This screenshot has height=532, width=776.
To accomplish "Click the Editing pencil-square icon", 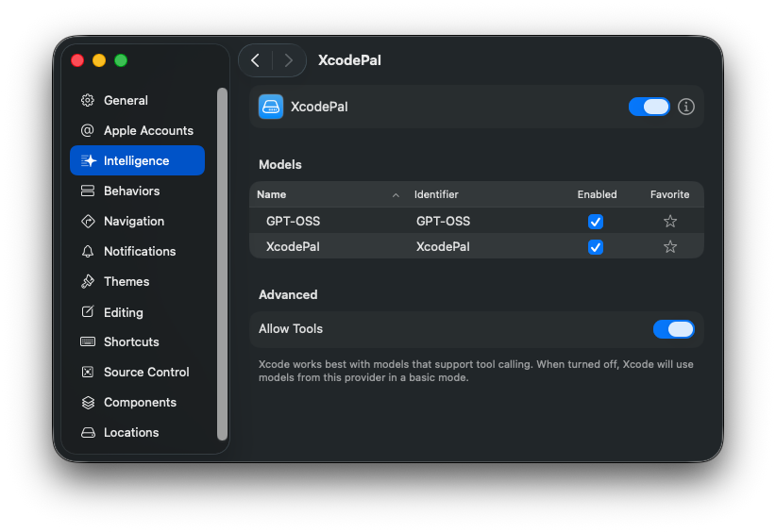I will (88, 311).
